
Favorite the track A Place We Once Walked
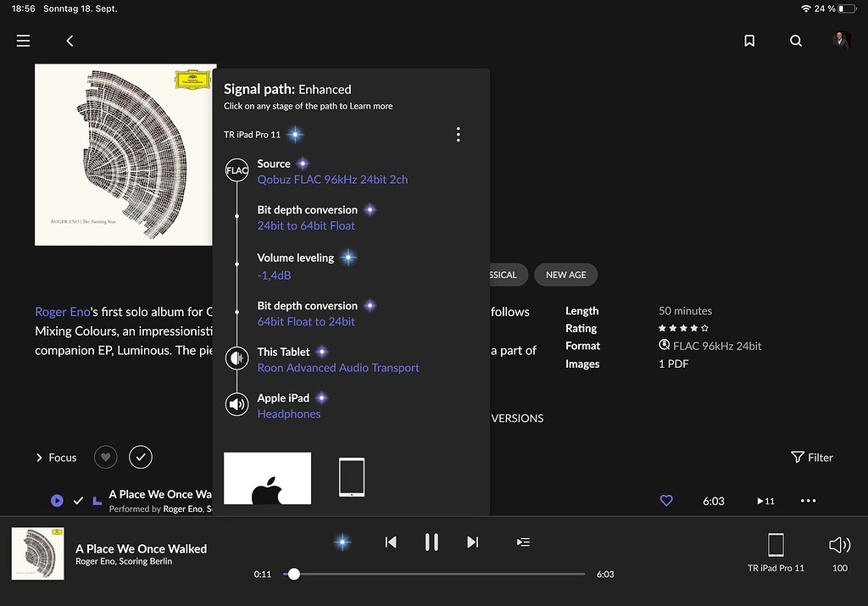click(666, 501)
